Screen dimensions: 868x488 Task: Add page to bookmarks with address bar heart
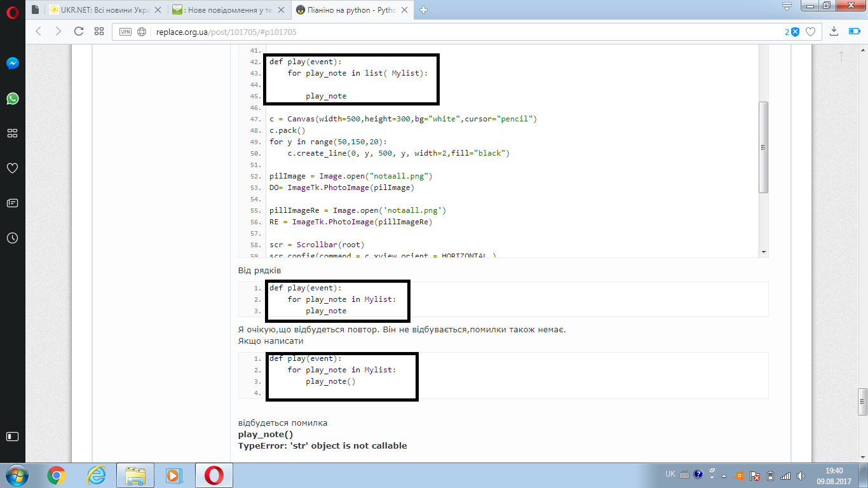[x=810, y=32]
